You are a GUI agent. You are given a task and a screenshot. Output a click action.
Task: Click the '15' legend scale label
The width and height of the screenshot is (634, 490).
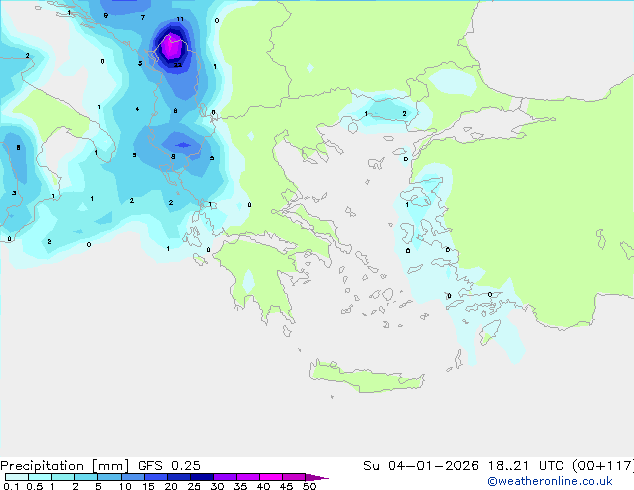148,486
